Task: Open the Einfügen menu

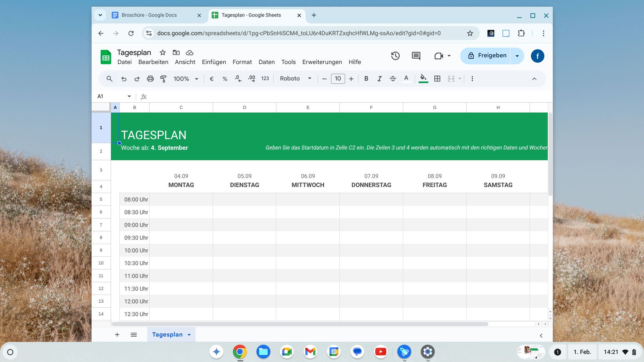Action: tap(214, 62)
